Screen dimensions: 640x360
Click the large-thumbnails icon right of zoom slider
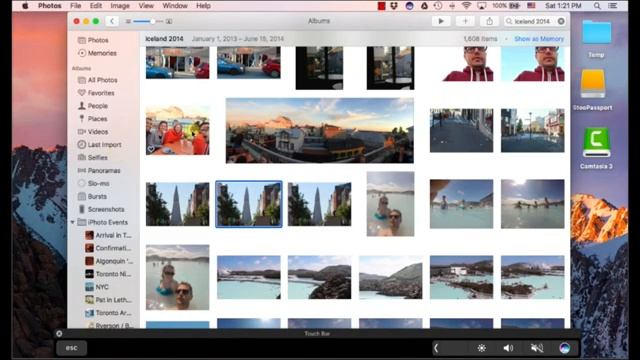click(169, 21)
